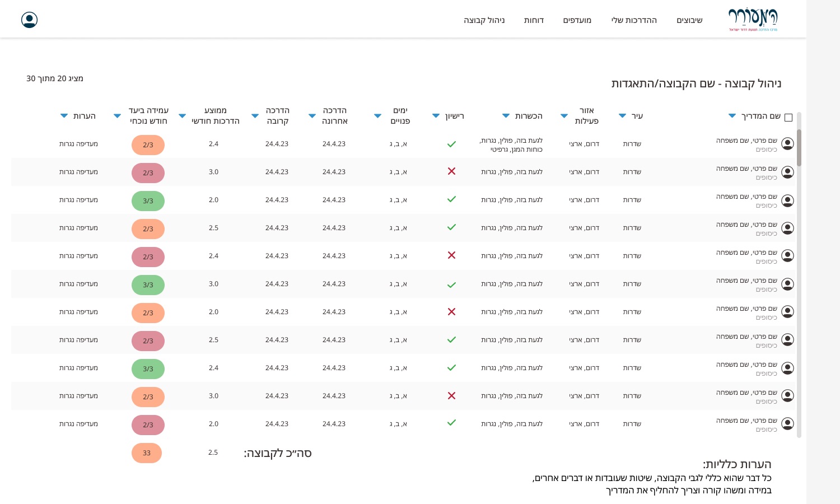Click the table's vertical scrollbar
The image size is (840, 504).
tap(799, 274)
